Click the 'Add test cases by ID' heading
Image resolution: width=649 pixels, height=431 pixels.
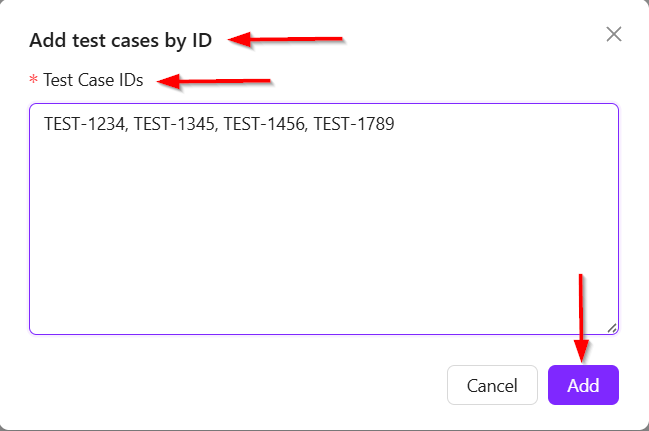tap(120, 41)
